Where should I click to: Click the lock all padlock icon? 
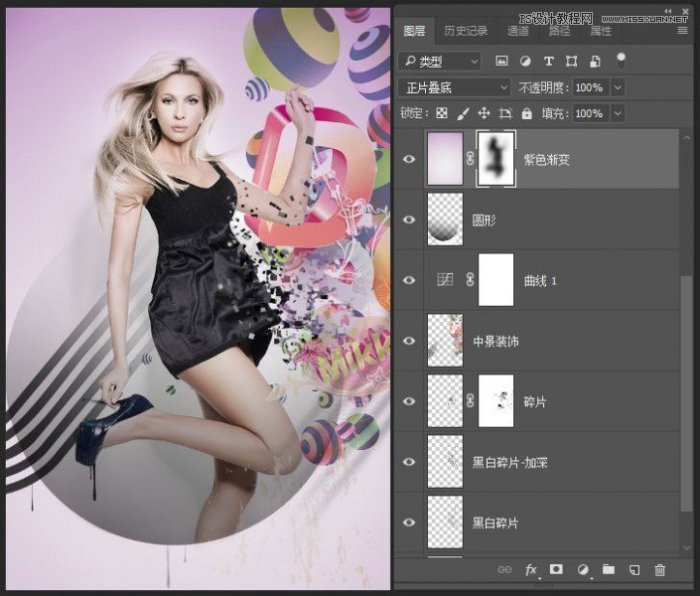(527, 114)
